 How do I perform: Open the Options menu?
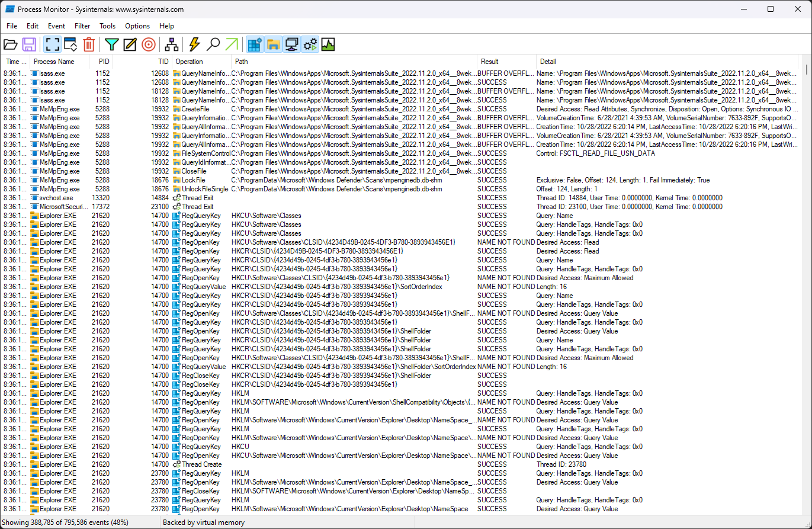tap(137, 26)
